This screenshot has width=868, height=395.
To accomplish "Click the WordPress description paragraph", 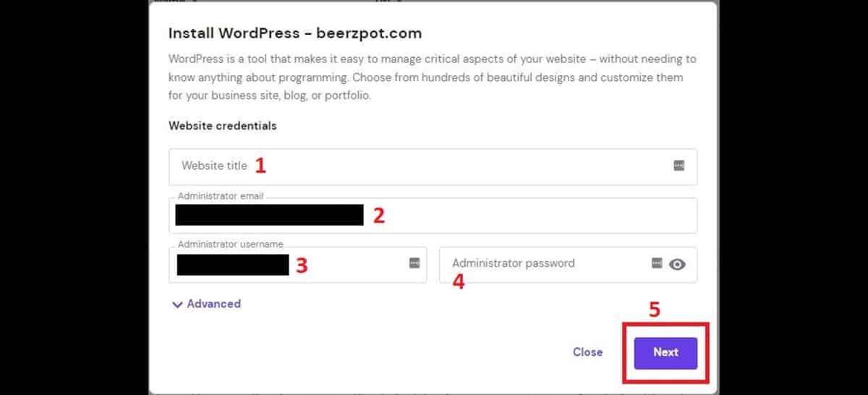I will coord(432,77).
